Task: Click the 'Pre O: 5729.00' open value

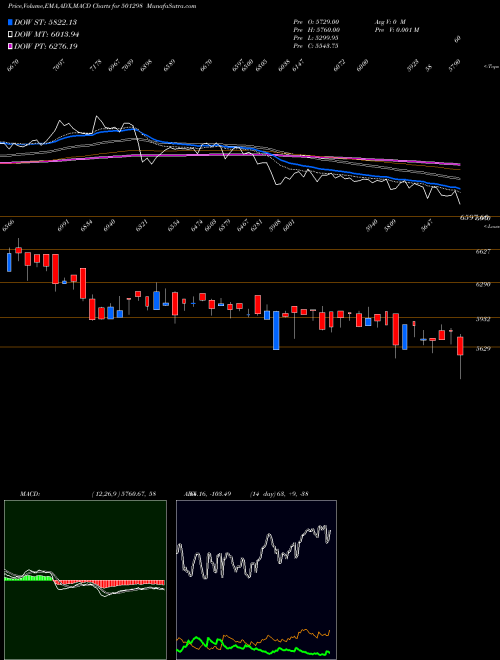Action: point(316,21)
